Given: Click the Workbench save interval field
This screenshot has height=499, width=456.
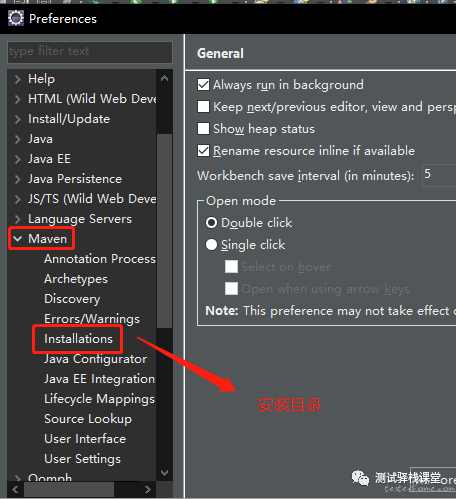Looking at the screenshot, I should point(439,175).
